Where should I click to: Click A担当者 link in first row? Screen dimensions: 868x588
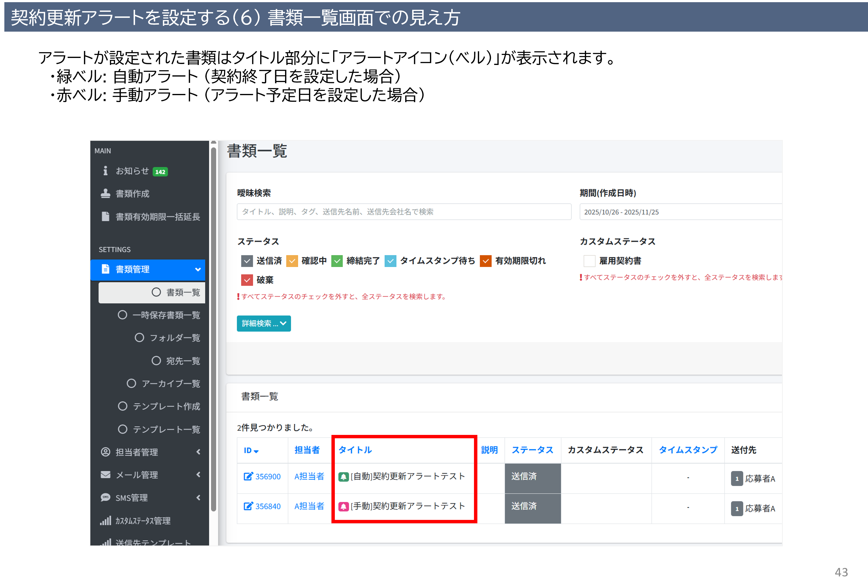point(309,476)
